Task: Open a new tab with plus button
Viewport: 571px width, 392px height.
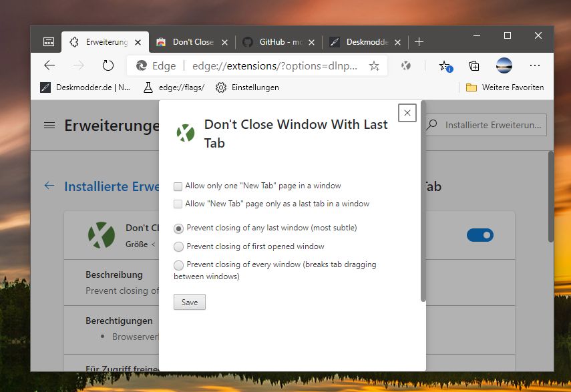Action: pyautogui.click(x=419, y=42)
